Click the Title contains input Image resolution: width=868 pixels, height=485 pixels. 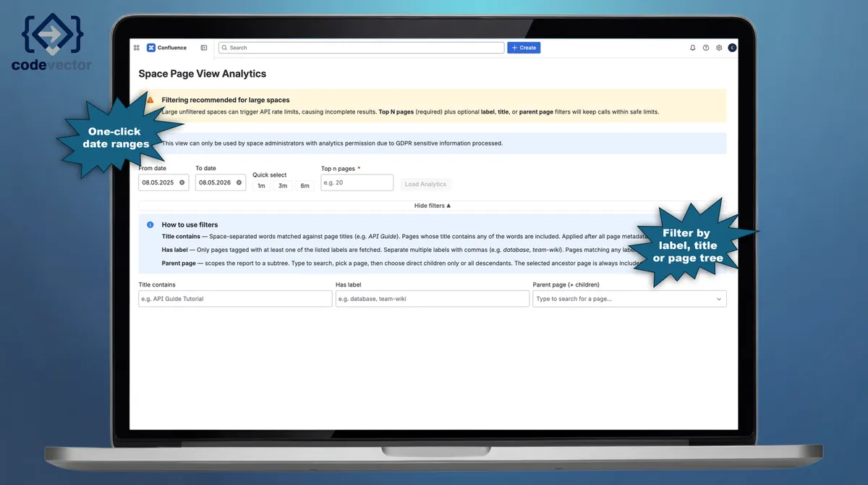pyautogui.click(x=235, y=299)
